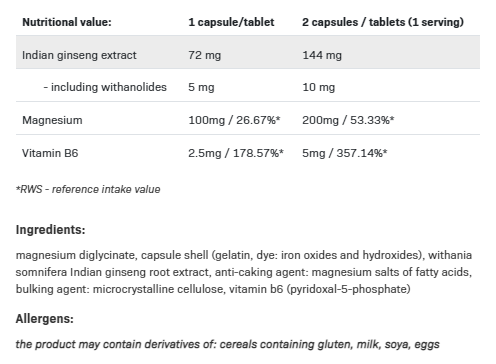Click the 2.5mg / 178.57% value
This screenshot has width=496, height=364.
click(236, 153)
